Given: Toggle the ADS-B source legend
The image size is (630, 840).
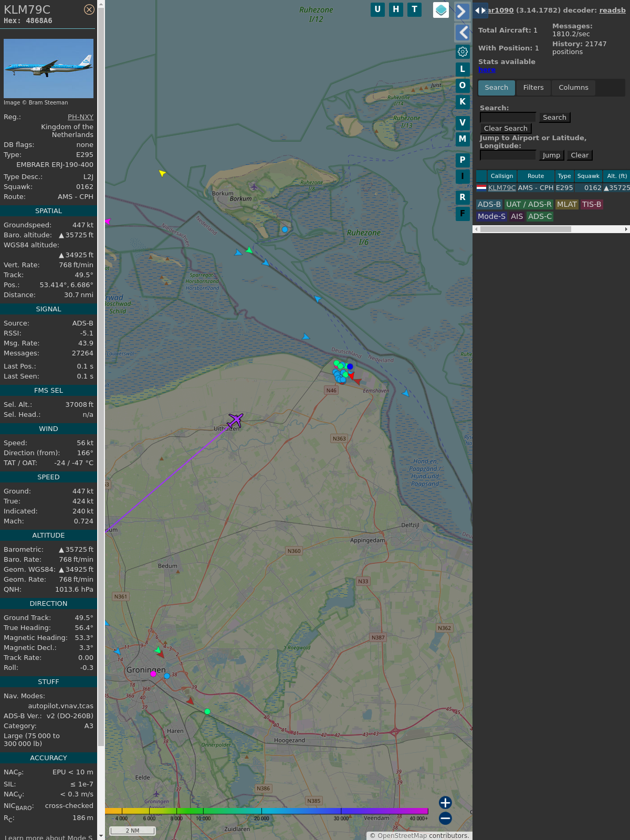Looking at the screenshot, I should coord(489,205).
